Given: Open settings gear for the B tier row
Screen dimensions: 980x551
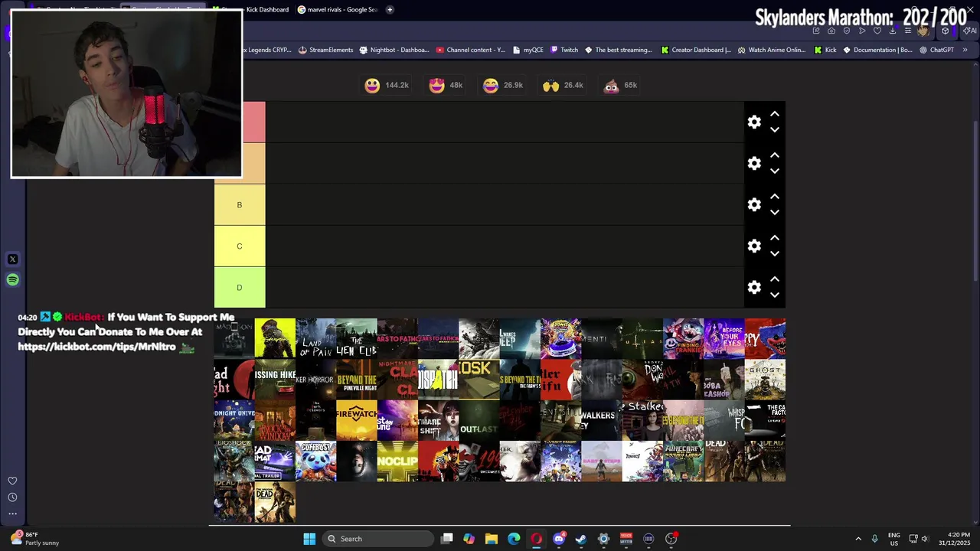Looking at the screenshot, I should pyautogui.click(x=754, y=205).
